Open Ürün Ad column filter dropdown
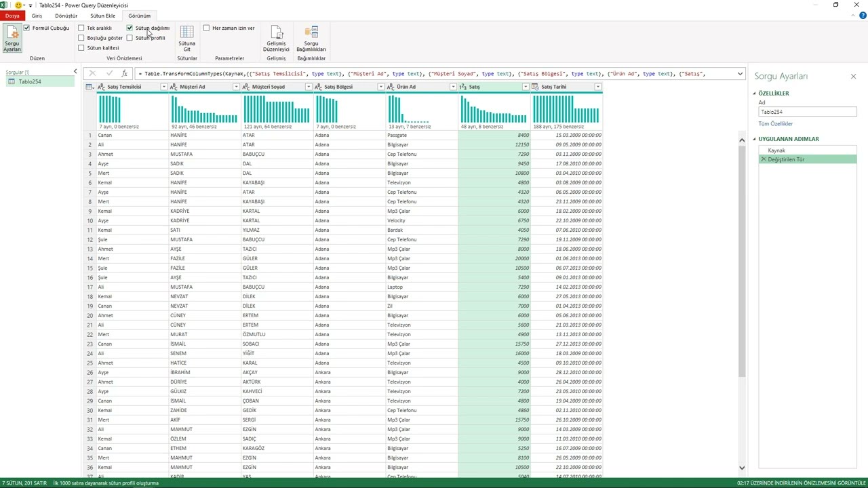This screenshot has height=488, width=868. pos(453,87)
